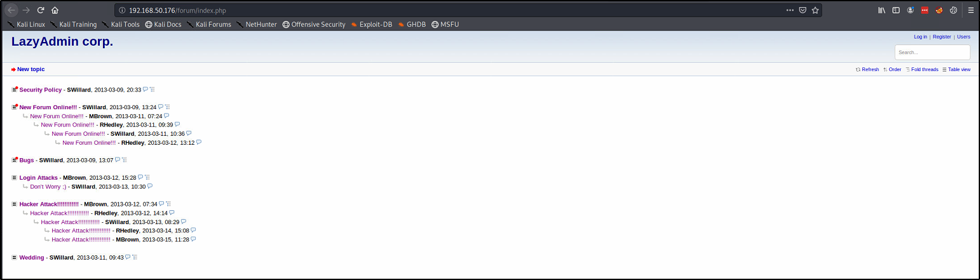The image size is (980, 280).
Task: Fold the Login Attacks thread icon
Action: click(15, 178)
